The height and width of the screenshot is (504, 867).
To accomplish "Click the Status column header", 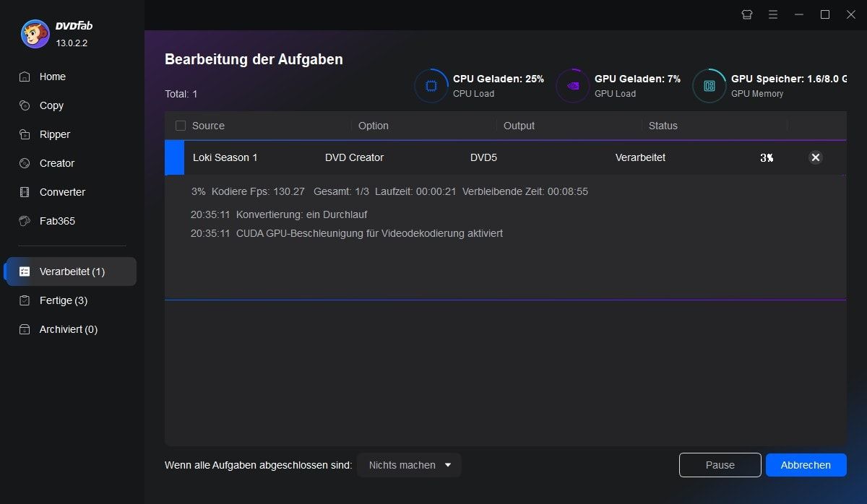I will point(663,126).
